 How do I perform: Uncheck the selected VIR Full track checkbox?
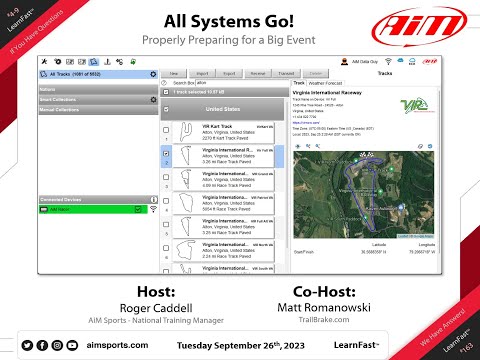coord(166,153)
